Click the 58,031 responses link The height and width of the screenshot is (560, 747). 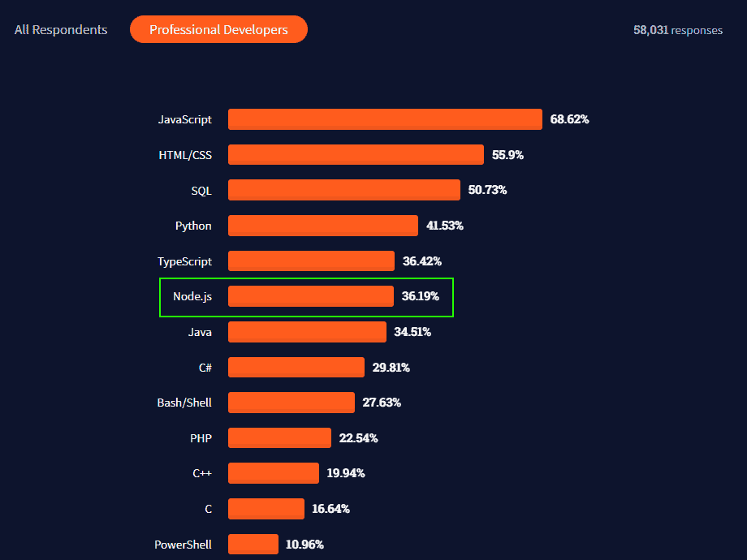678,30
